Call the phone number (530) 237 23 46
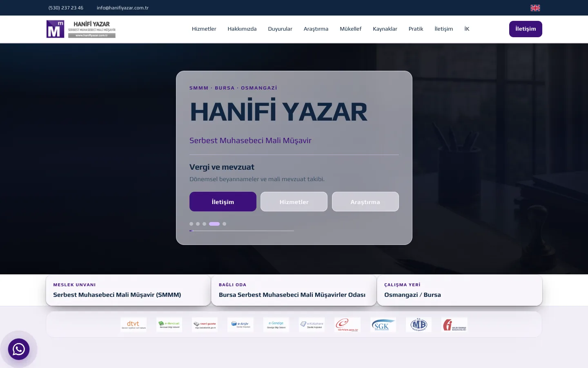 66,8
